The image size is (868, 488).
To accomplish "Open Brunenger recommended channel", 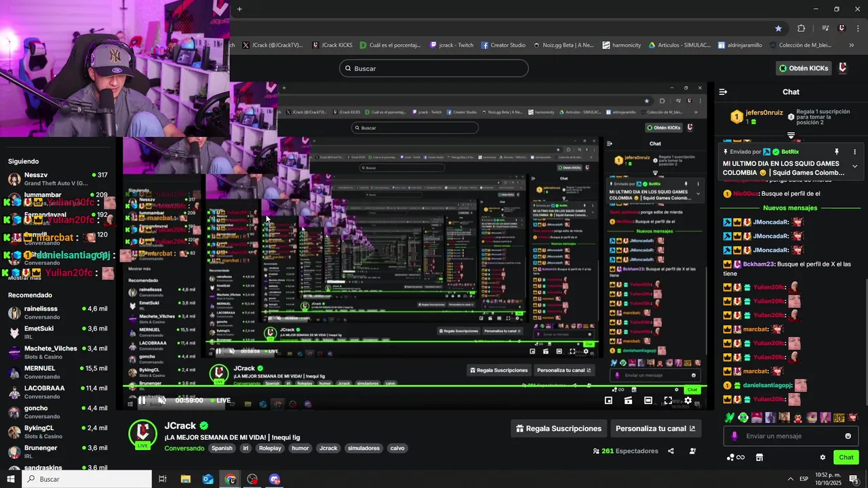I will tap(58, 451).
